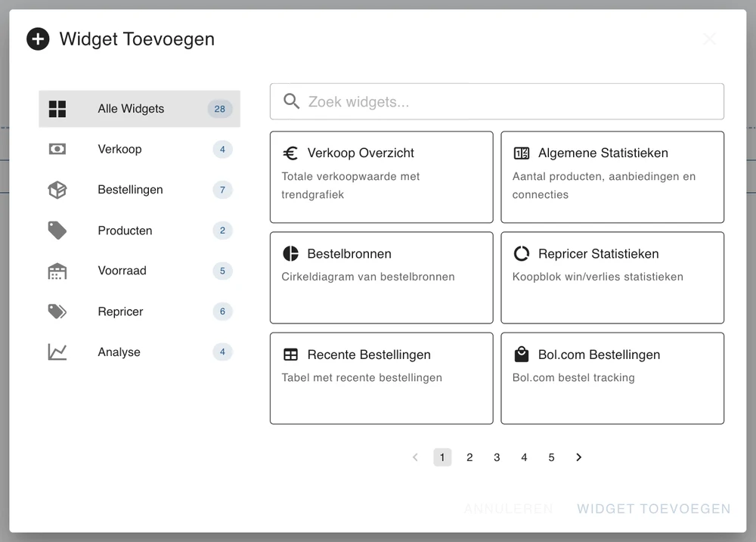The height and width of the screenshot is (542, 756).
Task: Click the Bestellingen box icon
Action: coord(57,190)
